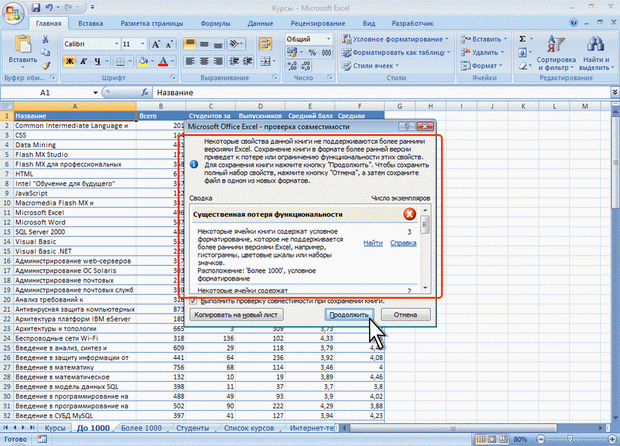Toggle Wrap Text icon
This screenshot has width=620, height=446.
265,43
